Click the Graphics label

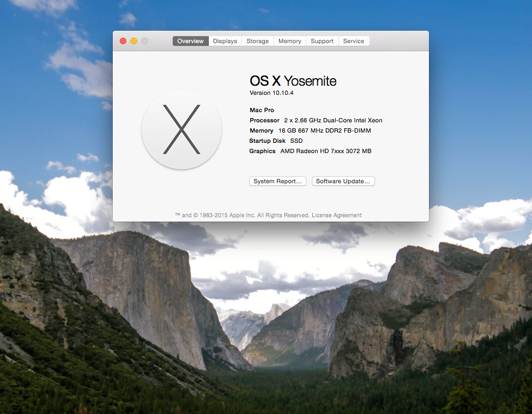click(x=262, y=151)
